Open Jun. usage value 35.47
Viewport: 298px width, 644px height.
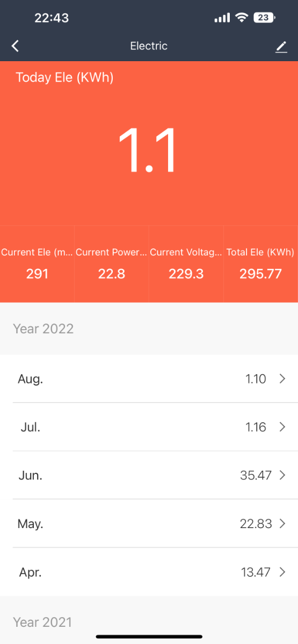(x=256, y=475)
